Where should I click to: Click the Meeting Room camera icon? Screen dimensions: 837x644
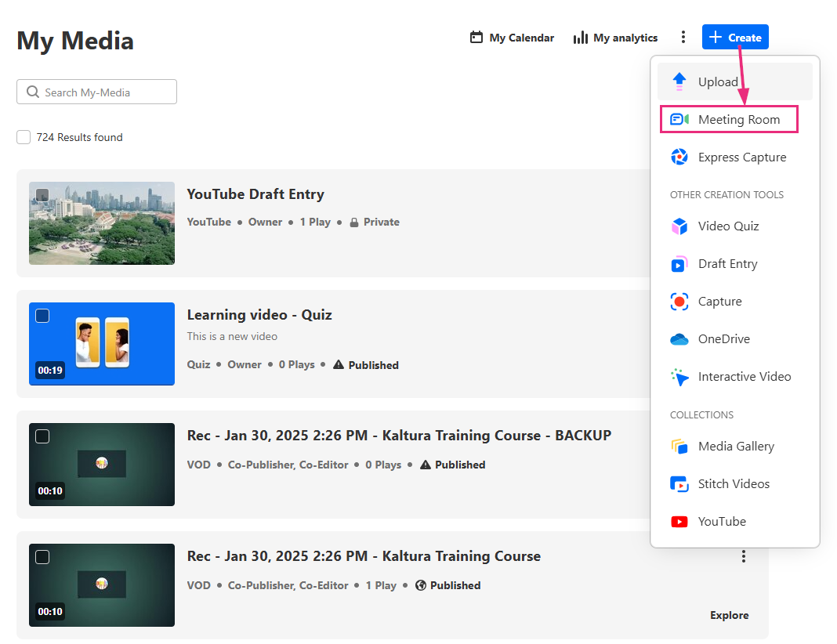pyautogui.click(x=679, y=119)
